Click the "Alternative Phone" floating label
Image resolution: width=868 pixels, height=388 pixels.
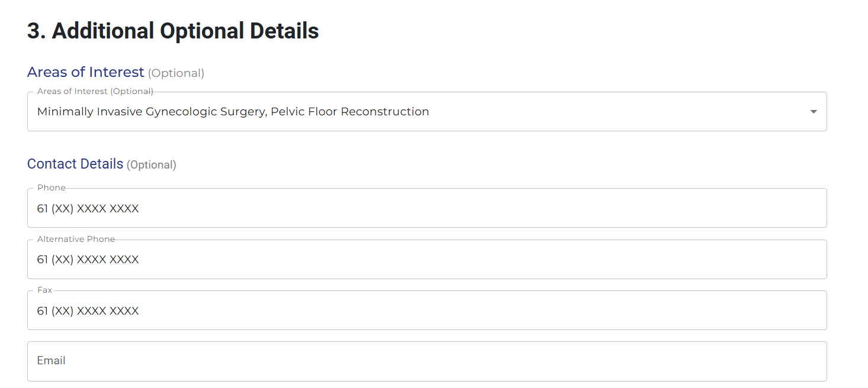point(76,239)
